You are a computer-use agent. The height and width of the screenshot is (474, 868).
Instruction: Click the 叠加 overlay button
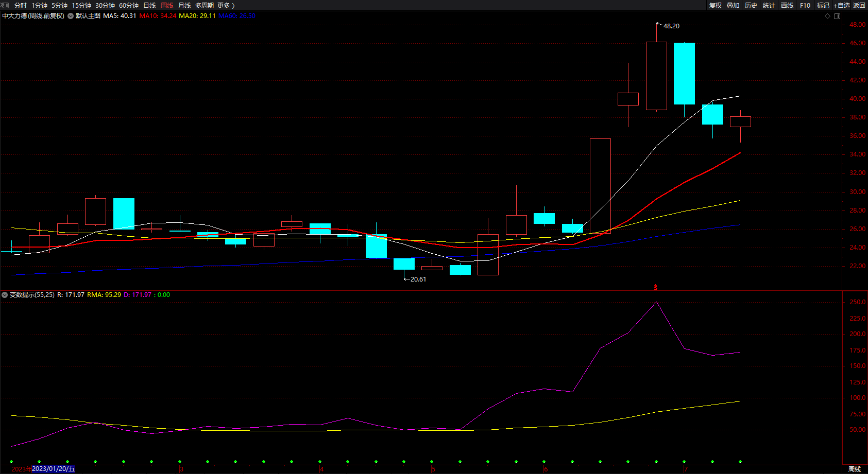(733, 5)
